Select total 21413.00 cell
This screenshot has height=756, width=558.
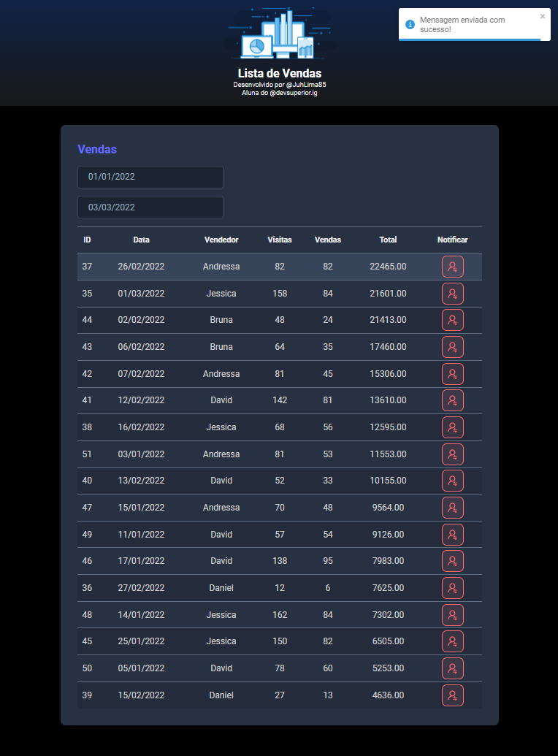click(389, 320)
